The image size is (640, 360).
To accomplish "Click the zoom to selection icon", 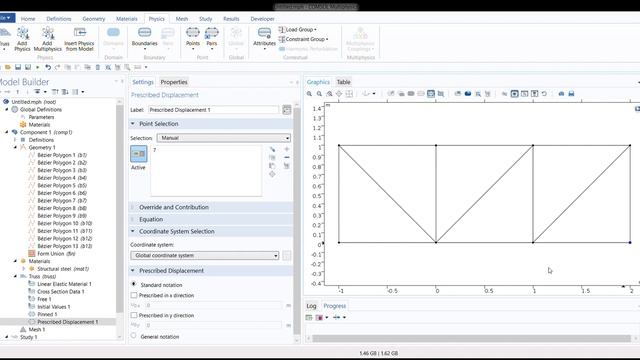I will 272,174.
